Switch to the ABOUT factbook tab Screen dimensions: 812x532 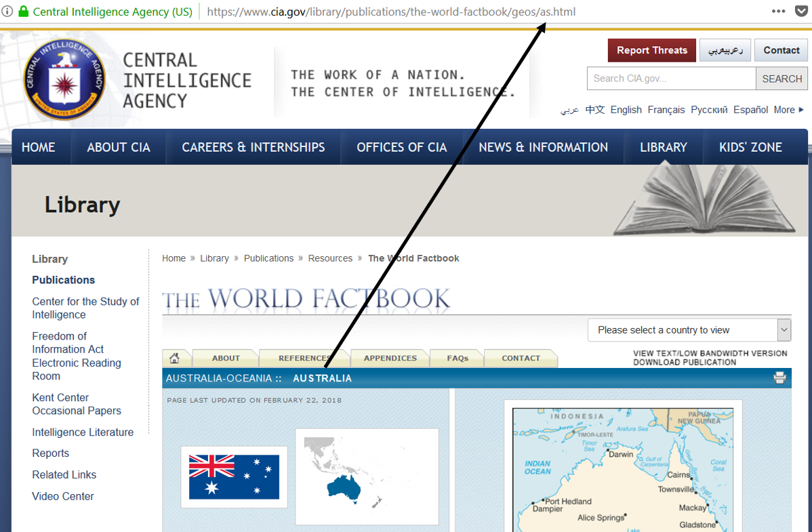pyautogui.click(x=226, y=358)
